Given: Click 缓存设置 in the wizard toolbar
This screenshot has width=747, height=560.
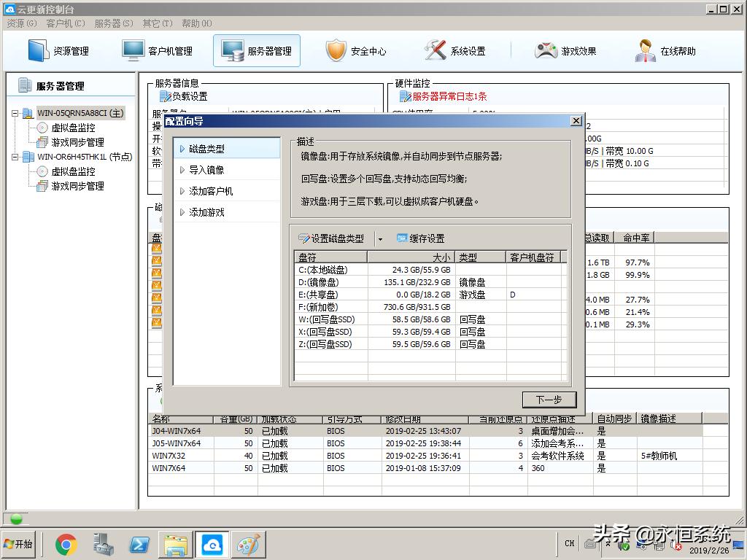Looking at the screenshot, I should coord(420,238).
